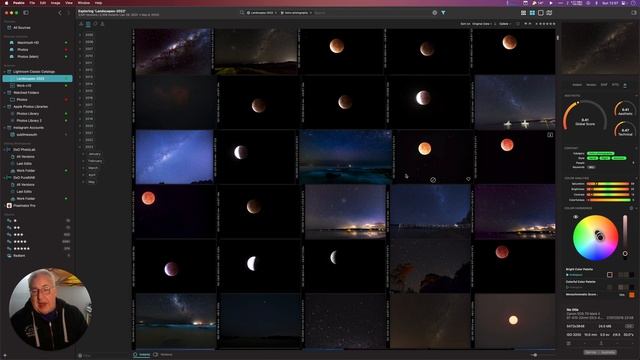Click the person icon at inspector bottom
640x360 pixels.
click(x=601, y=343)
